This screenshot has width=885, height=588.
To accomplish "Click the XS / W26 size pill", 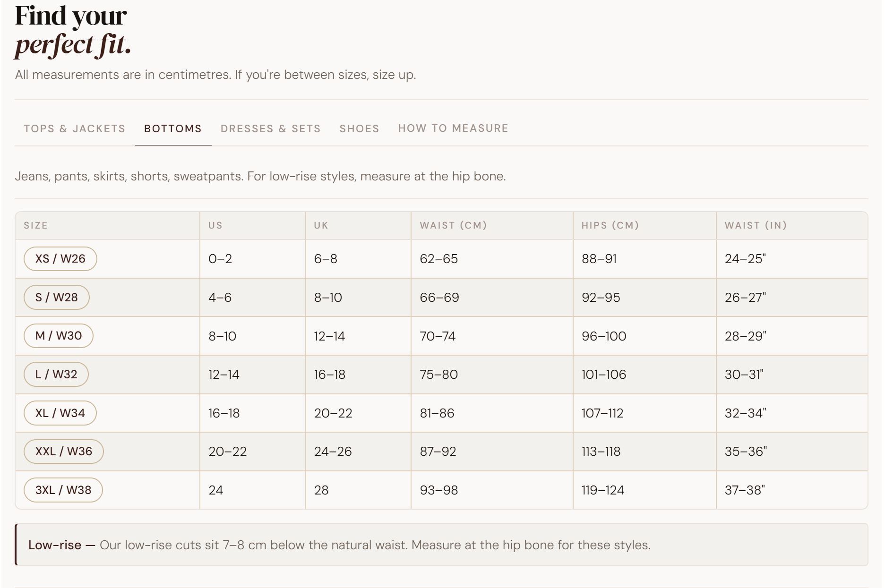I will click(60, 259).
